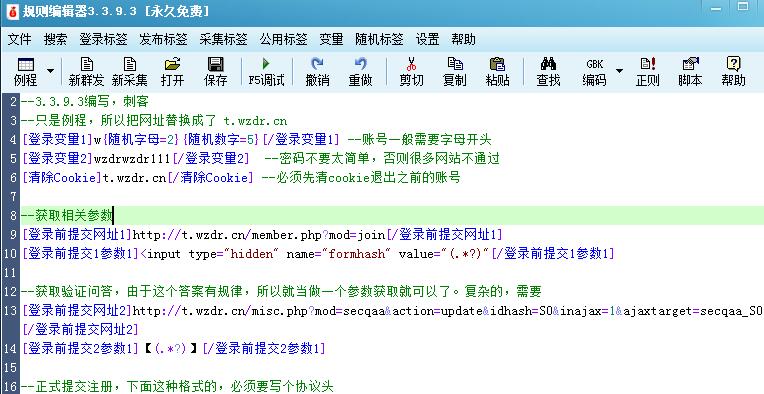Click the {随机数字=5} token
The width and height of the screenshot is (764, 394).
(x=221, y=140)
